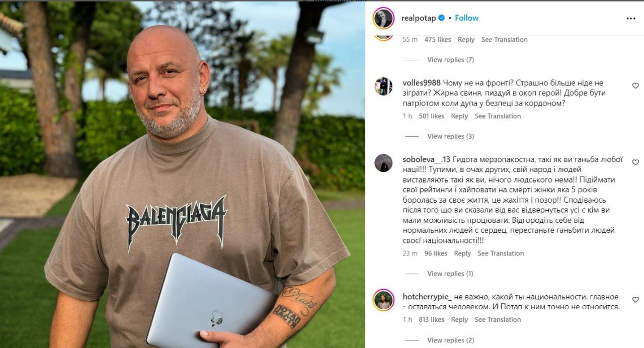Open the realpotap username link
Viewport: 644px width, 348px height.
coord(419,18)
